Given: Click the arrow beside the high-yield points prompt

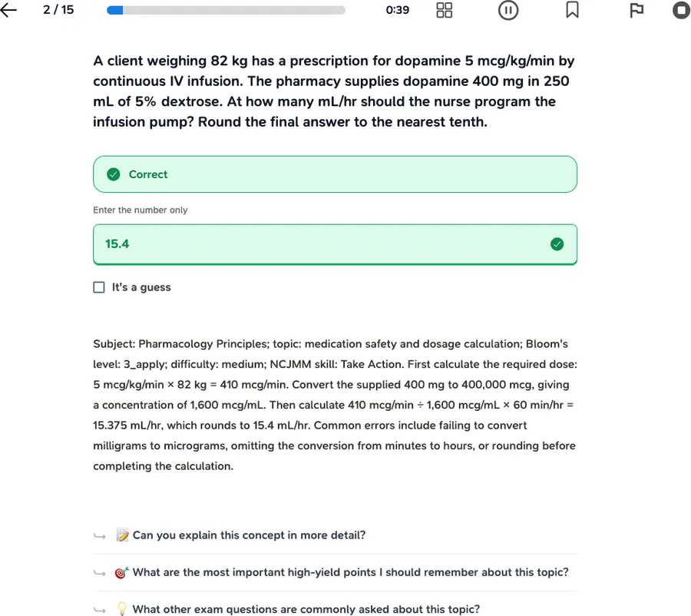Looking at the screenshot, I should [100, 573].
